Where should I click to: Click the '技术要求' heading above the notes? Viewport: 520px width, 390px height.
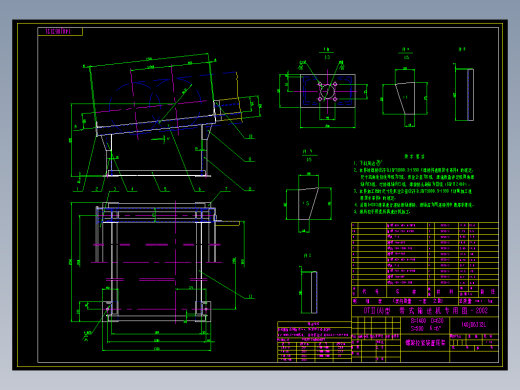(414, 156)
